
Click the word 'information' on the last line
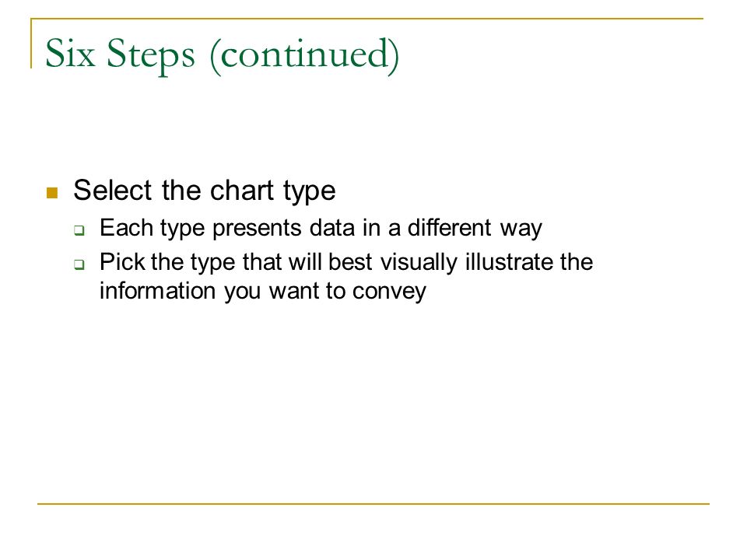pyautogui.click(x=158, y=290)
